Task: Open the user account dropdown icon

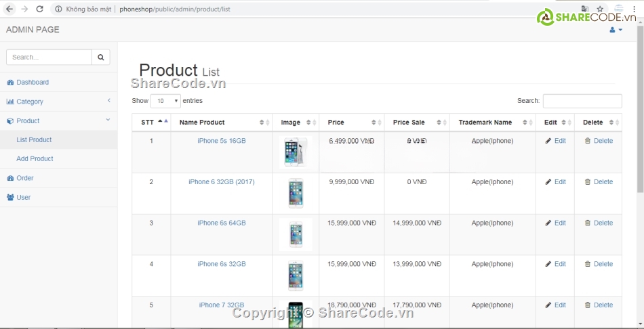Action: click(x=616, y=30)
